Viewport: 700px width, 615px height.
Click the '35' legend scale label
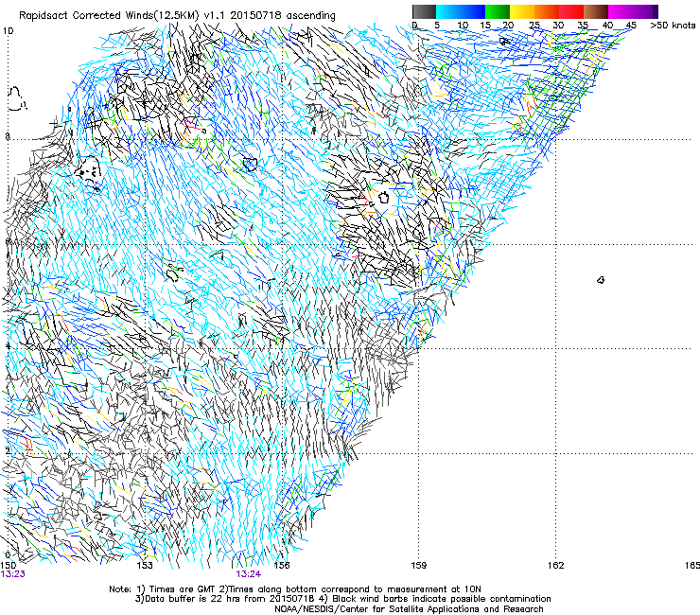click(583, 26)
